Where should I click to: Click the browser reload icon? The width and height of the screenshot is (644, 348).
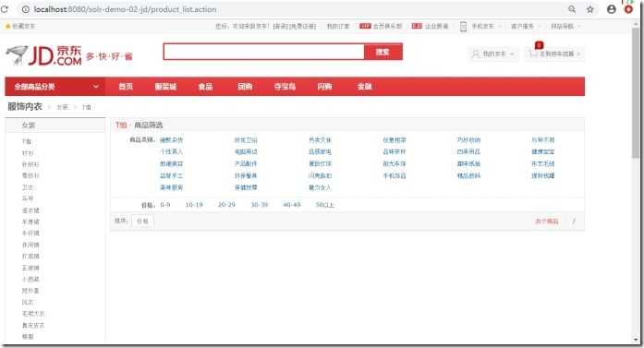[5, 9]
